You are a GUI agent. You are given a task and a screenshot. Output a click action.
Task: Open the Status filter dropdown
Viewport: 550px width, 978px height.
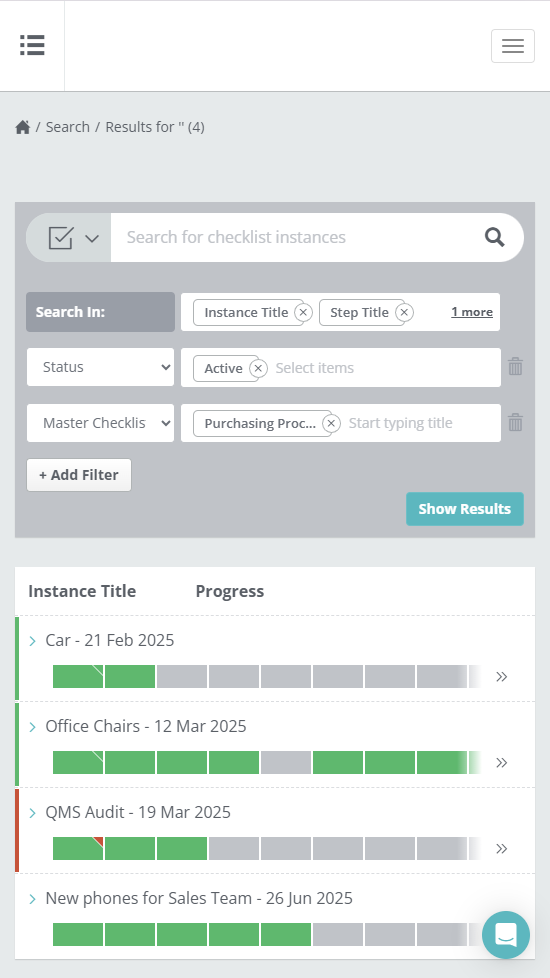coord(100,367)
